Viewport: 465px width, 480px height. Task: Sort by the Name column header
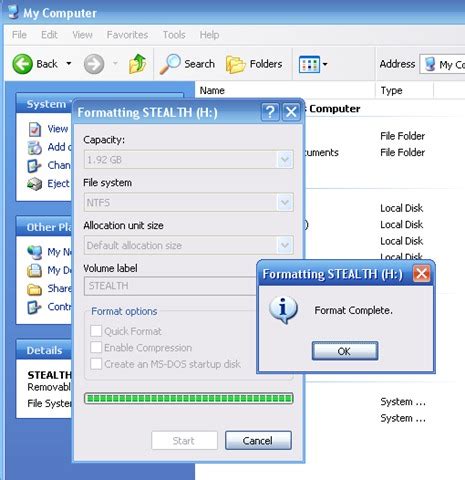click(285, 90)
